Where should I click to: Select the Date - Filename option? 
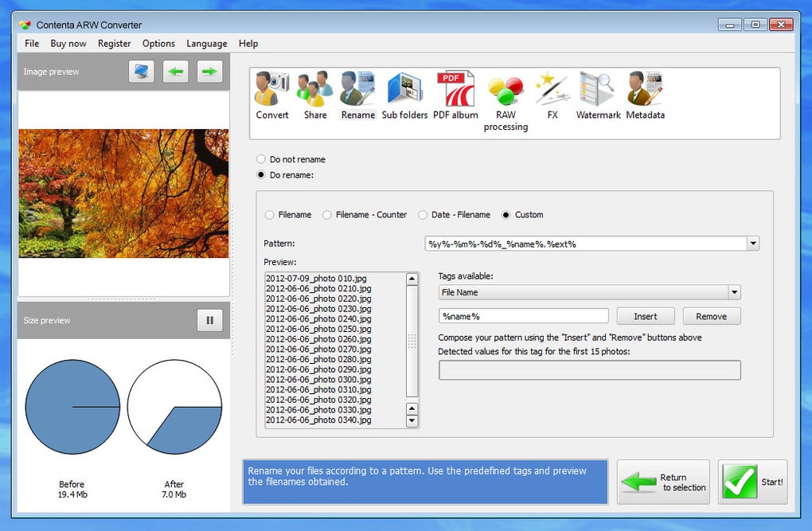click(x=454, y=214)
